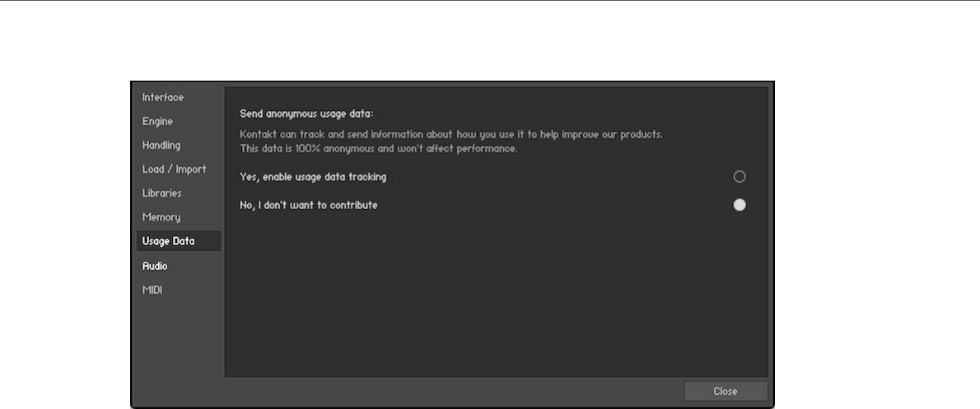
Task: Click the empty dark options panel area
Action: (x=494, y=304)
